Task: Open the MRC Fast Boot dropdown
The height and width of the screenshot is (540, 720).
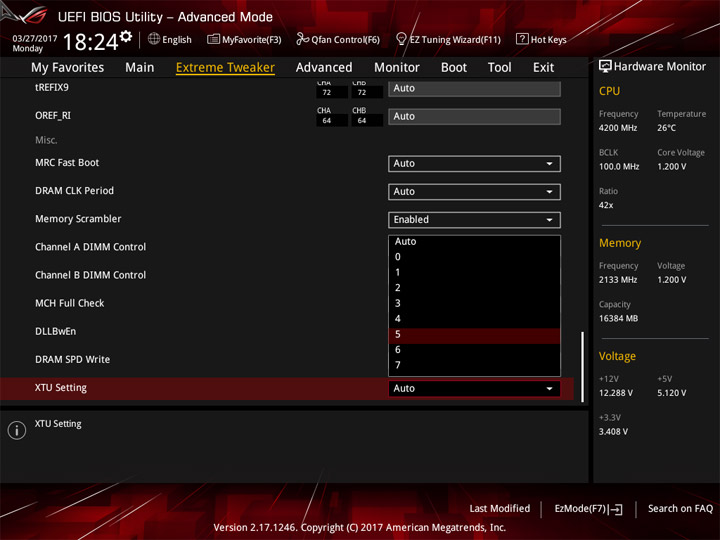Action: pyautogui.click(x=474, y=163)
